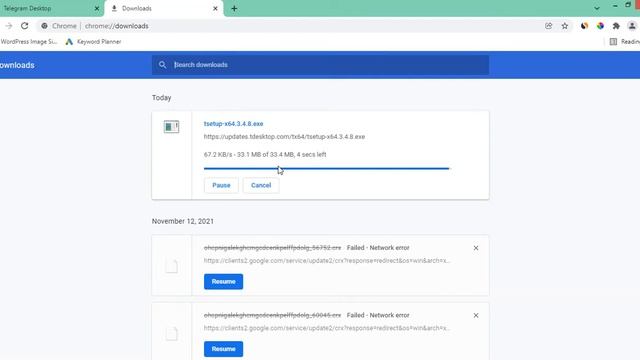Screen dimensions: 640x360
Task: Click the 'Today' date heading
Action: (162, 98)
